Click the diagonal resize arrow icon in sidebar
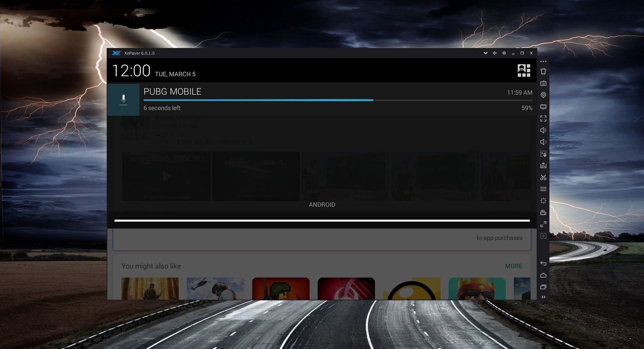The image size is (644, 349). pos(543,224)
